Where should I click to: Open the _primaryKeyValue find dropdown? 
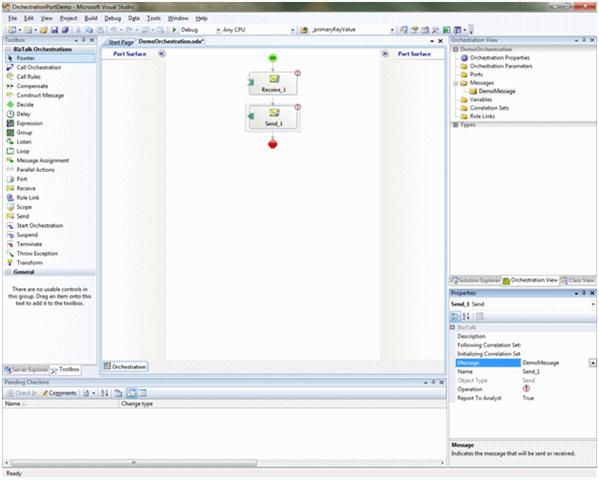392,30
